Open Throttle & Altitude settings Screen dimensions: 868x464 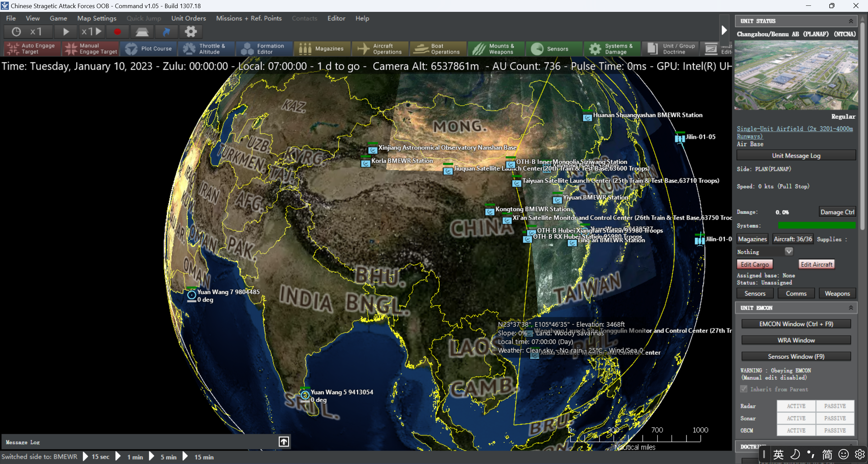tap(206, 49)
